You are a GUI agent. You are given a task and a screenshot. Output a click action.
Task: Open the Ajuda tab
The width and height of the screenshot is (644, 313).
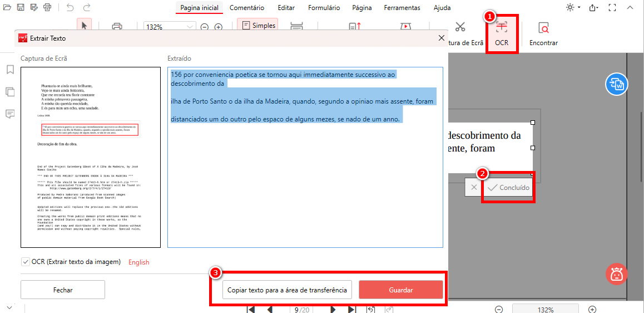pos(442,8)
